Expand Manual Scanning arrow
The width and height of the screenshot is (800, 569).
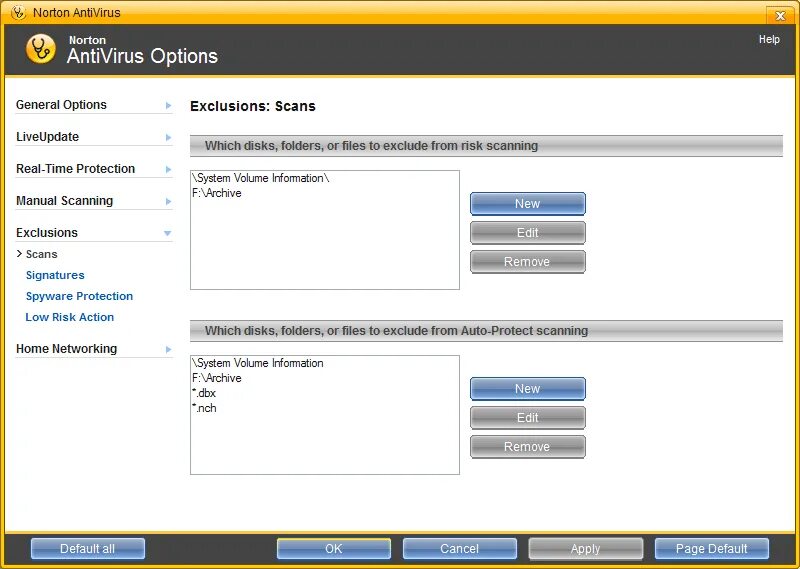coord(168,201)
